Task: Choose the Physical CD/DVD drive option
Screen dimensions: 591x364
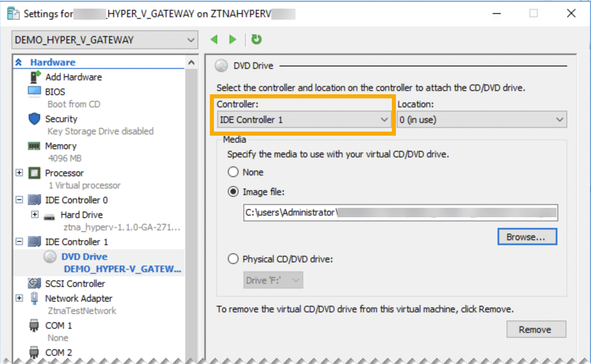Action: click(x=233, y=259)
